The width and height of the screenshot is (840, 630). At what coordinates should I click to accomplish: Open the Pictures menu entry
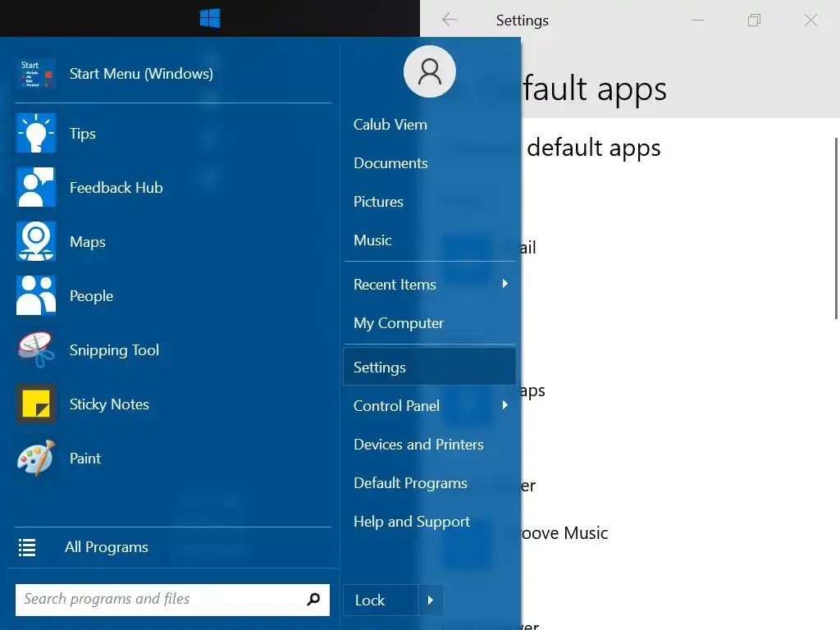pos(378,202)
